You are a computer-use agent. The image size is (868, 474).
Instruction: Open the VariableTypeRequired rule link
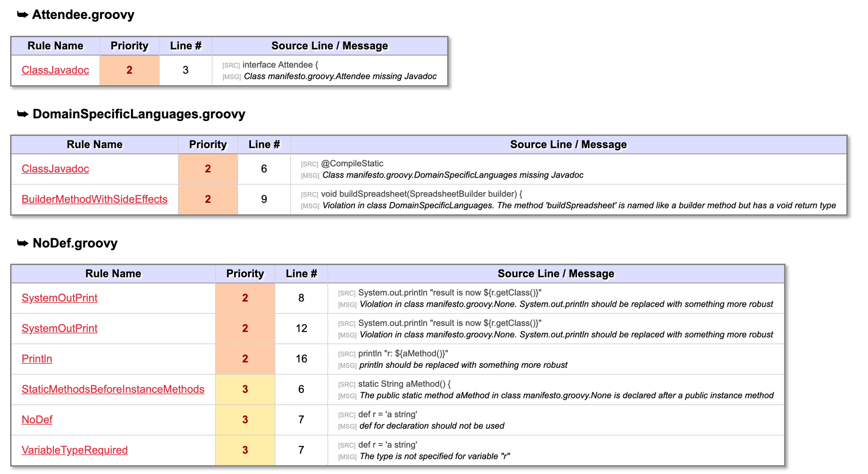click(74, 450)
